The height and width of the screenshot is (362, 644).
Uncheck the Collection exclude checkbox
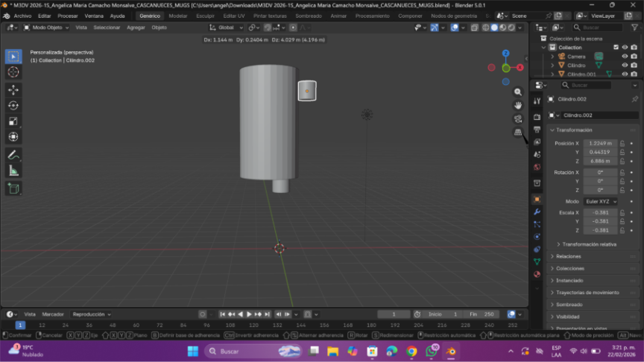616,47
